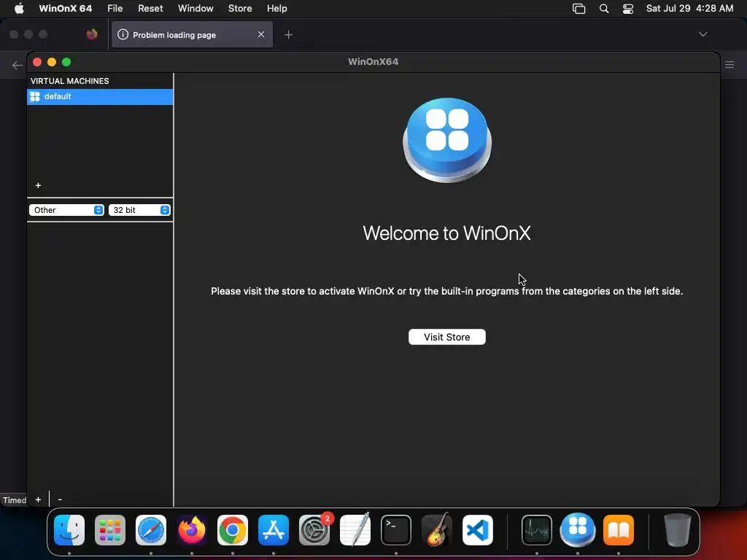Viewport: 747px width, 560px height.
Task: Open Finder from the Dock
Action: [69, 530]
